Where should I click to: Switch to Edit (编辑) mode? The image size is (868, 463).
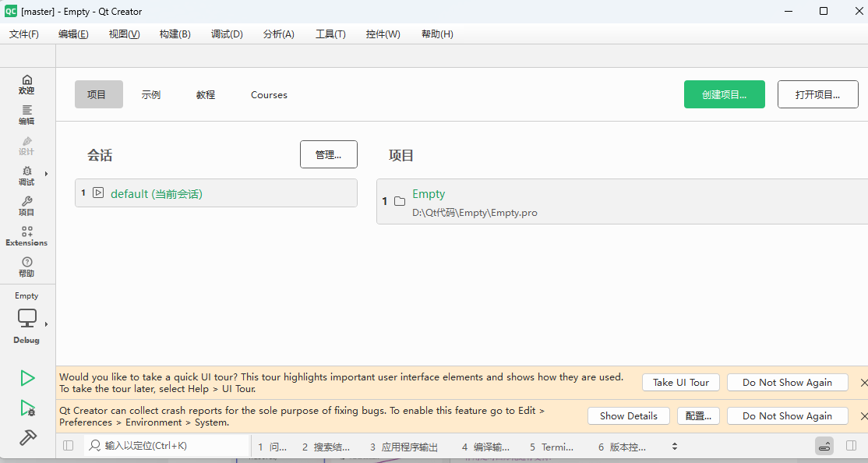[26, 115]
